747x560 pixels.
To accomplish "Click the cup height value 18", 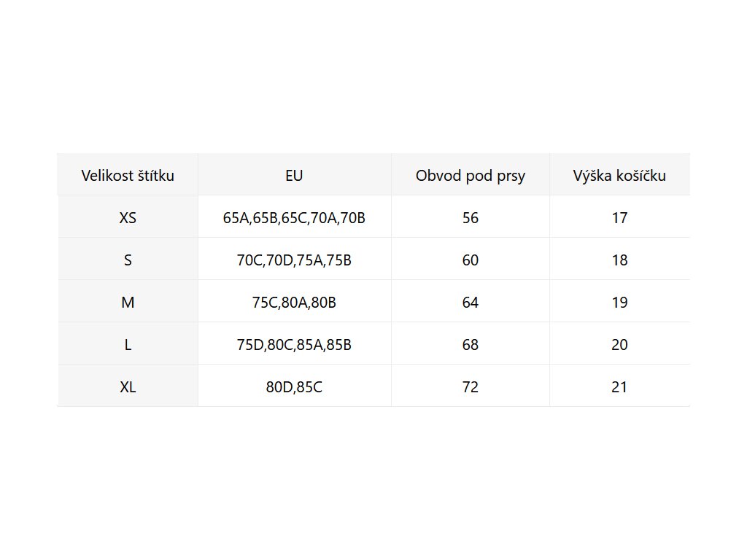I will click(x=619, y=260).
